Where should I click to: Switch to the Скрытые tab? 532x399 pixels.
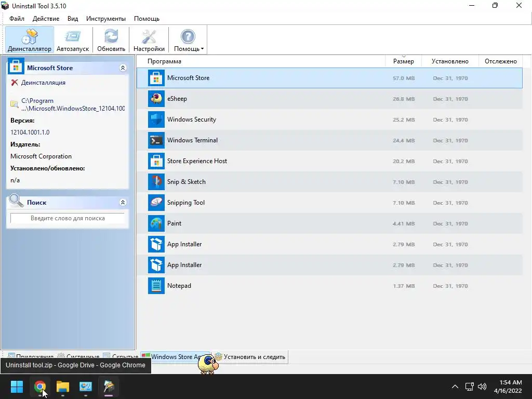click(x=121, y=356)
